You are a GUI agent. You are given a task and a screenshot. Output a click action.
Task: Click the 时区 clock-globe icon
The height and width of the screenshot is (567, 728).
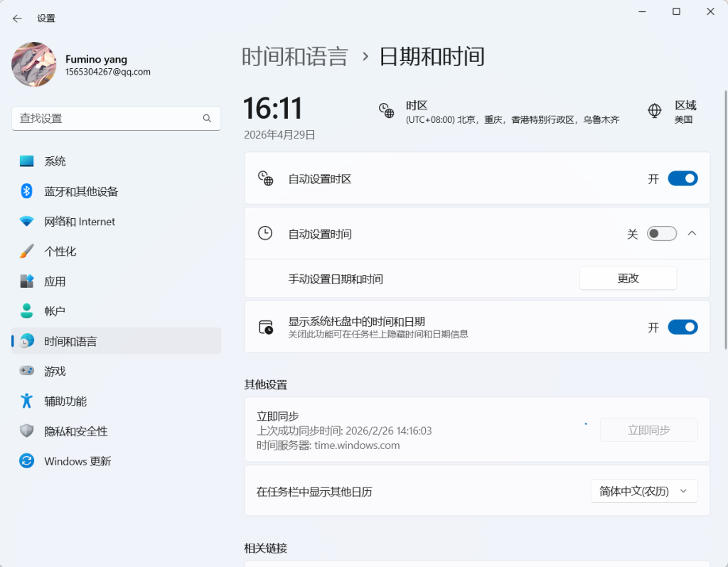386,111
